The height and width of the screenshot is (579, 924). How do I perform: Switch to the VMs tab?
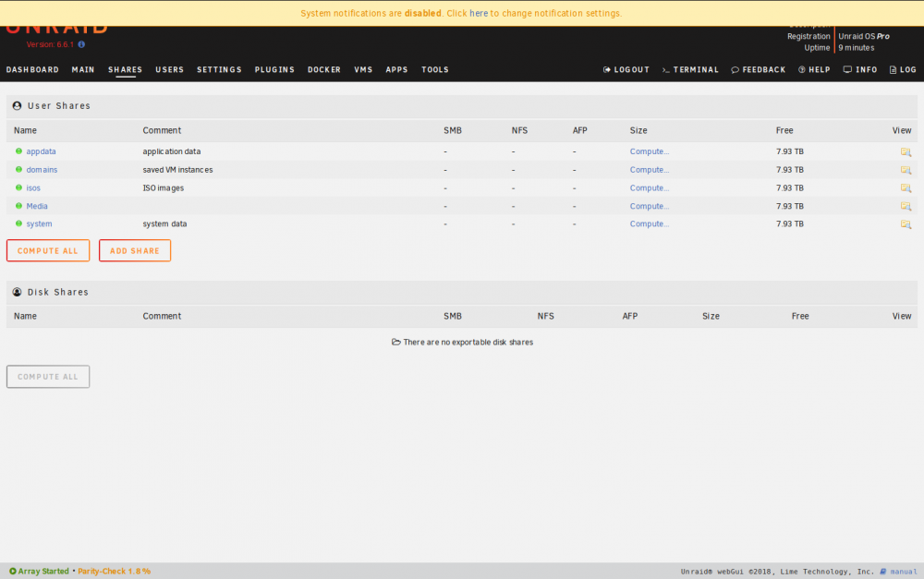pos(363,69)
